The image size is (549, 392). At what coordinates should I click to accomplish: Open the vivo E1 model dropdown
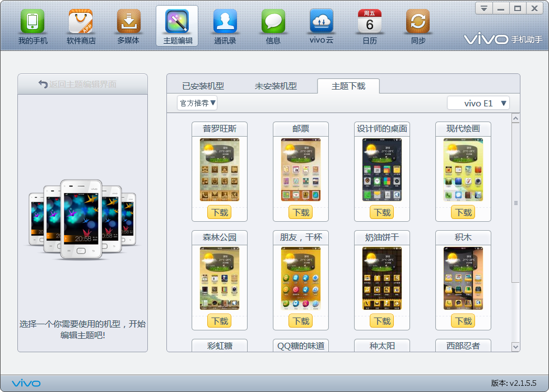[478, 103]
